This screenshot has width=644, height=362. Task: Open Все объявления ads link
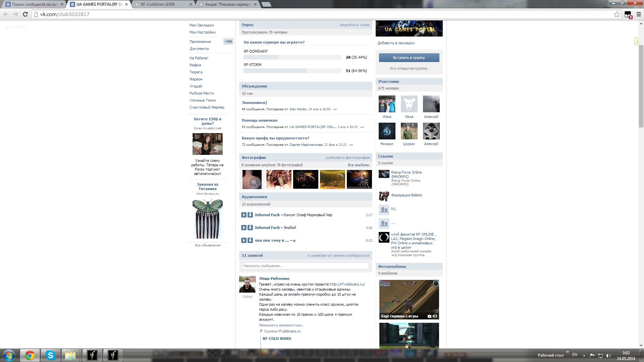[x=208, y=245]
